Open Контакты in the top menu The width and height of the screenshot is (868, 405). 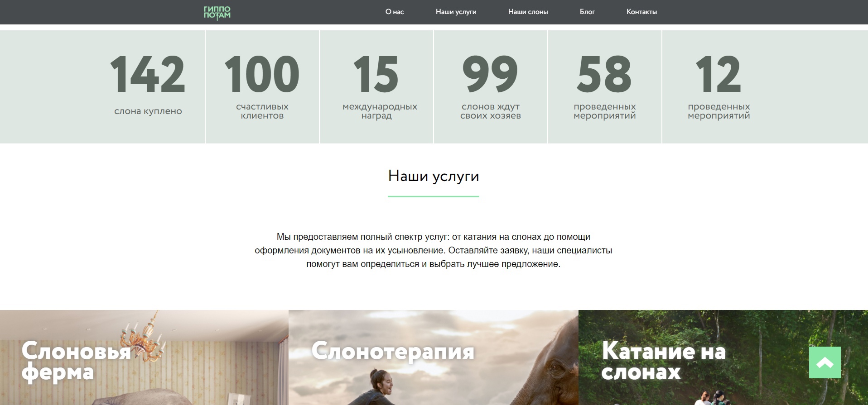click(x=641, y=12)
